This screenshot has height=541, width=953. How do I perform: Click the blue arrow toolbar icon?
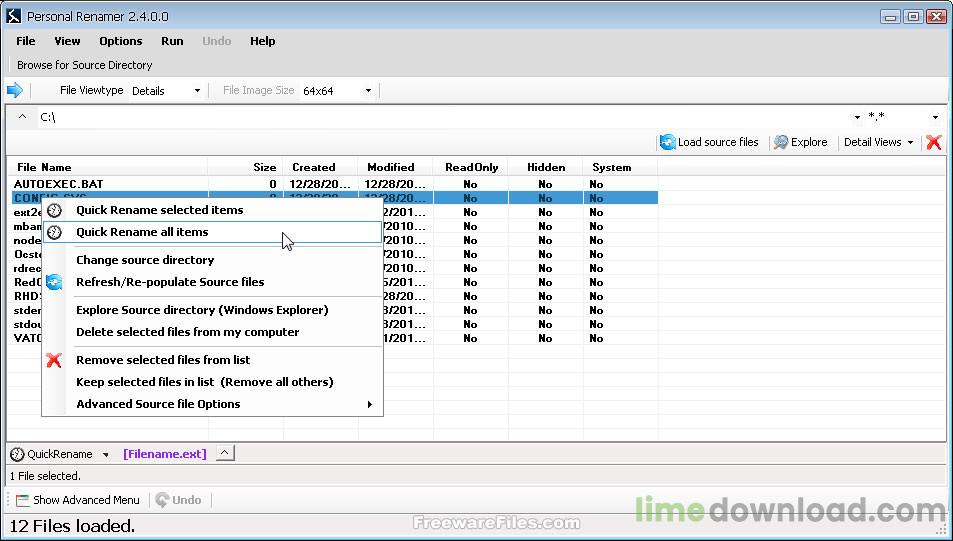point(15,91)
